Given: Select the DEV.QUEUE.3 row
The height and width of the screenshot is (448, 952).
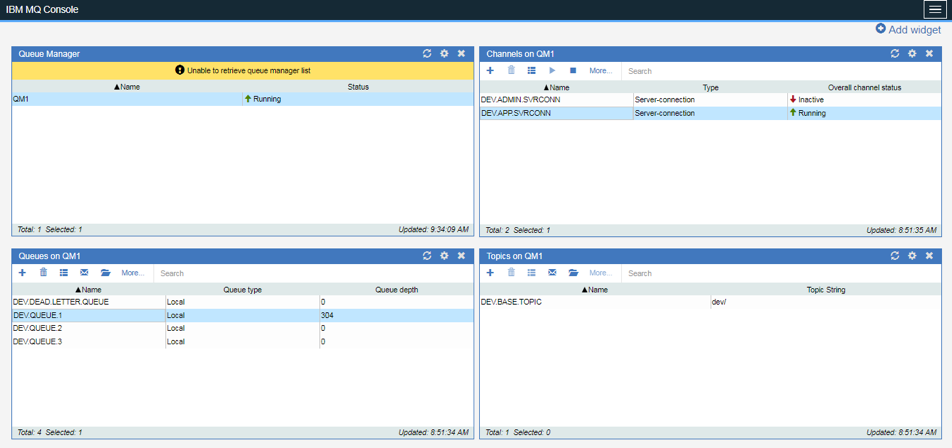Looking at the screenshot, I should coord(242,342).
